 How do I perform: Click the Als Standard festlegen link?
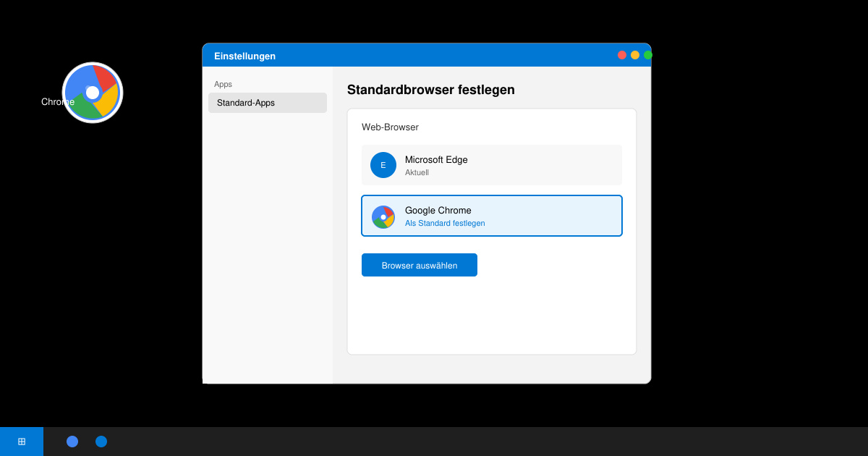tap(445, 223)
